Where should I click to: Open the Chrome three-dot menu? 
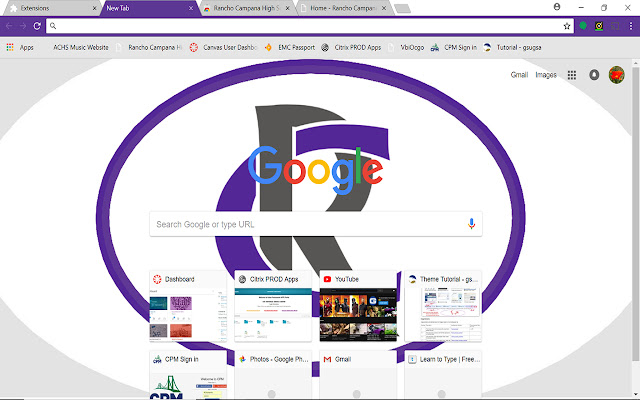click(x=631, y=26)
